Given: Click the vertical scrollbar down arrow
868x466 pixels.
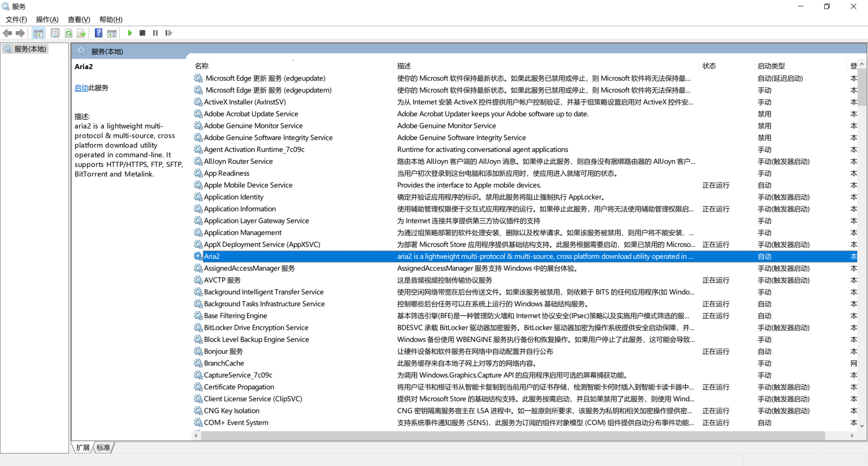Looking at the screenshot, I should 862,426.
